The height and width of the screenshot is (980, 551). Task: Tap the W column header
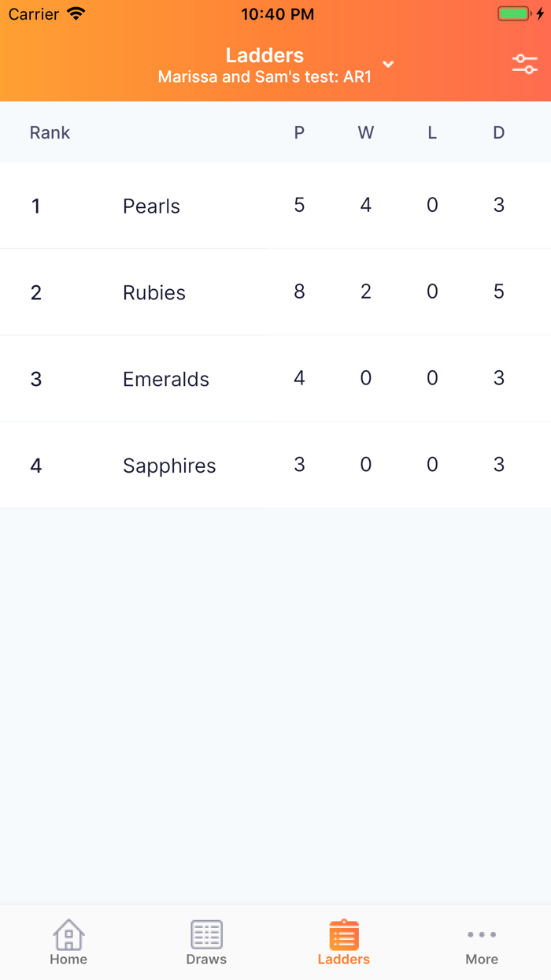click(365, 132)
